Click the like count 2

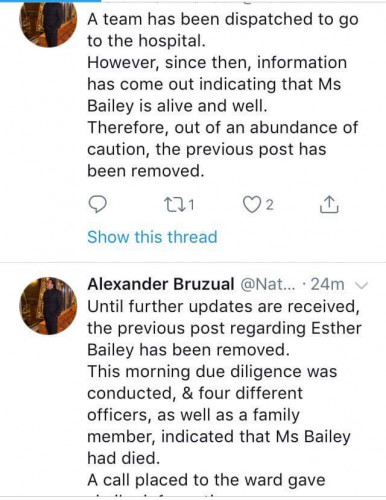[270, 205]
